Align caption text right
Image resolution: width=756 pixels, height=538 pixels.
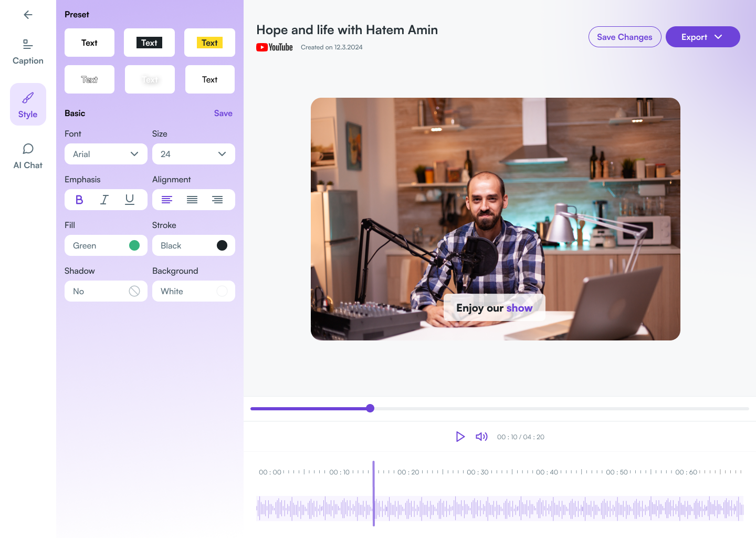point(217,200)
